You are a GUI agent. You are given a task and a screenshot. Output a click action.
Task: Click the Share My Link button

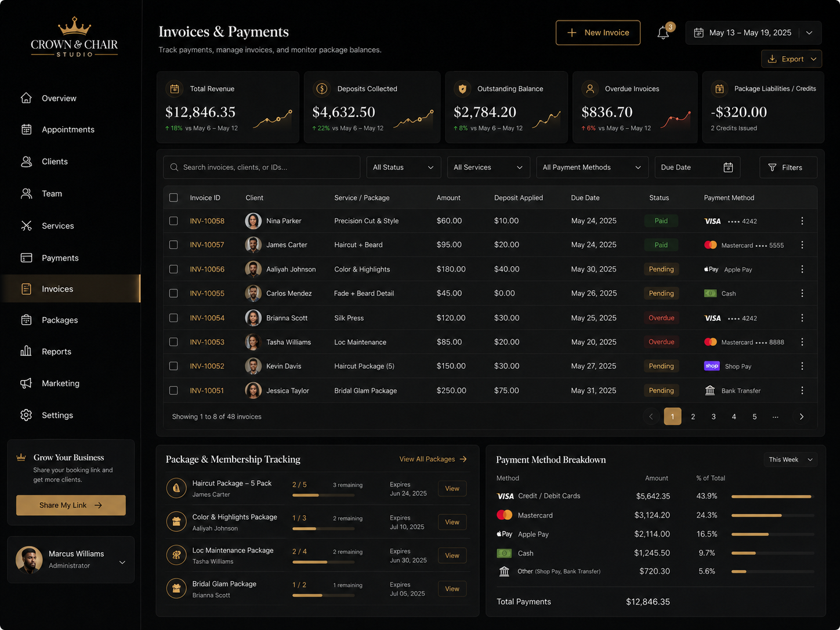click(71, 505)
